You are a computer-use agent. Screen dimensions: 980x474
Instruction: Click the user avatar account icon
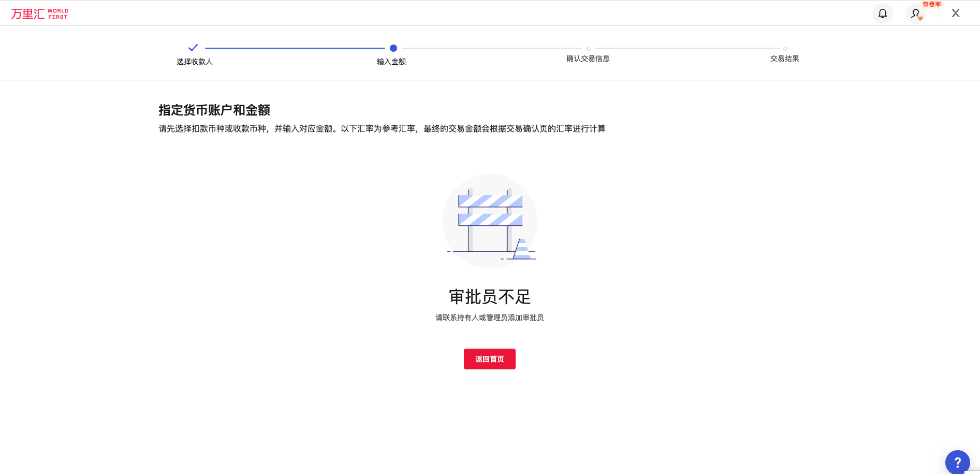click(x=915, y=14)
